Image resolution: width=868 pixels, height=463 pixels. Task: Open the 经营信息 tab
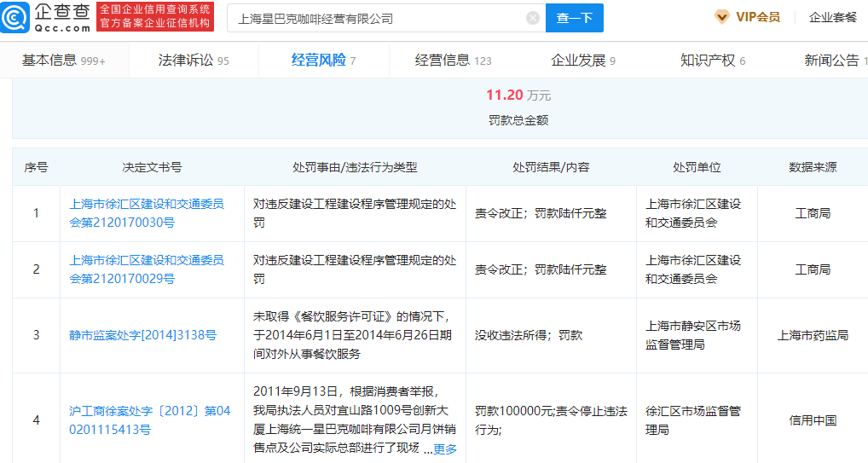453,61
